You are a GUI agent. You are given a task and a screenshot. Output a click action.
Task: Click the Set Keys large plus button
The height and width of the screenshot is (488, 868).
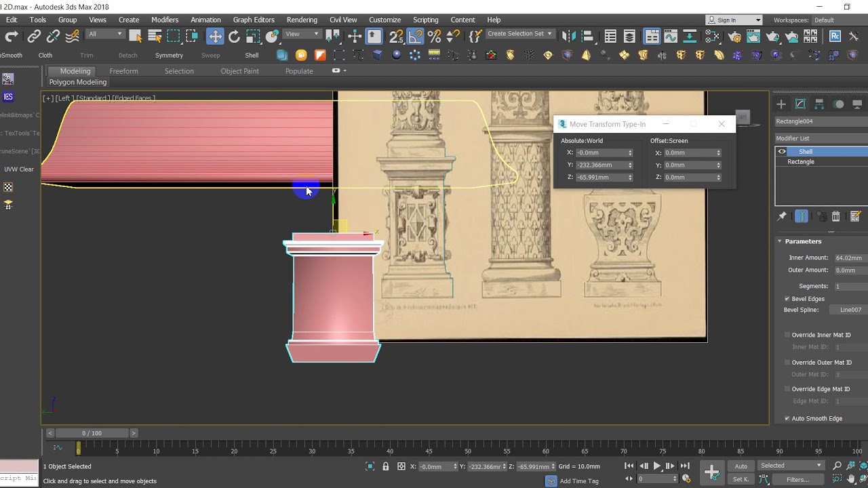click(711, 472)
